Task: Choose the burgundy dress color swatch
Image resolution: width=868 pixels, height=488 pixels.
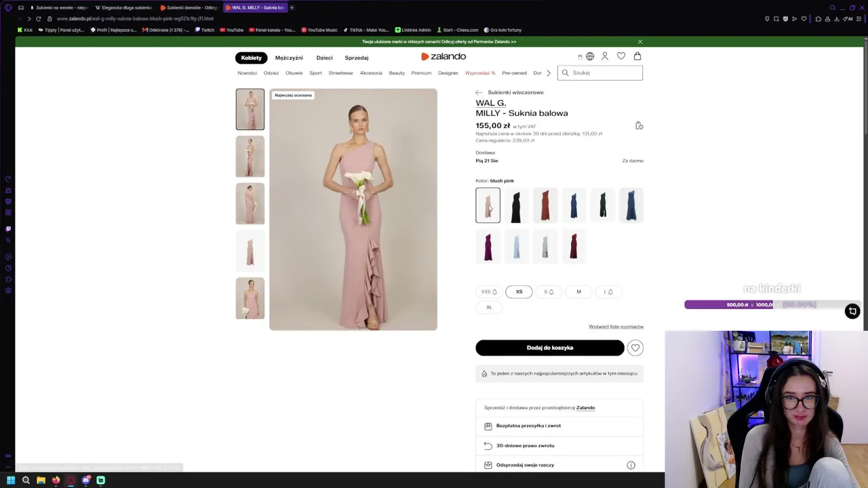Action: point(574,245)
